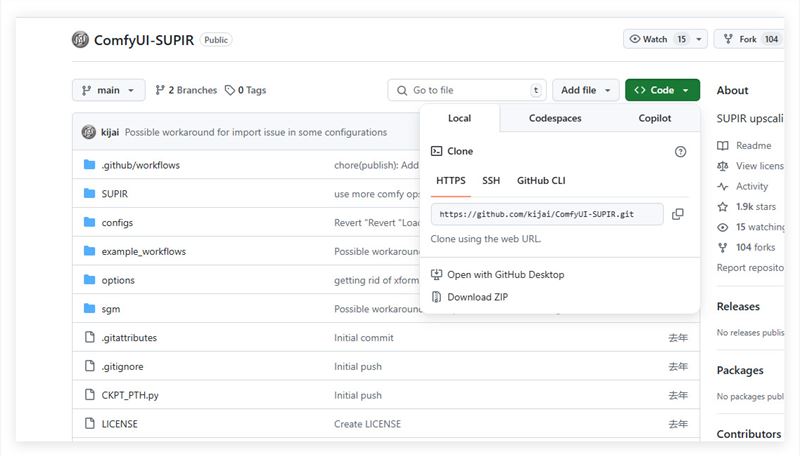Viewport: 800px width, 456px height.
Task: Click the Go to file search field
Action: click(467, 90)
